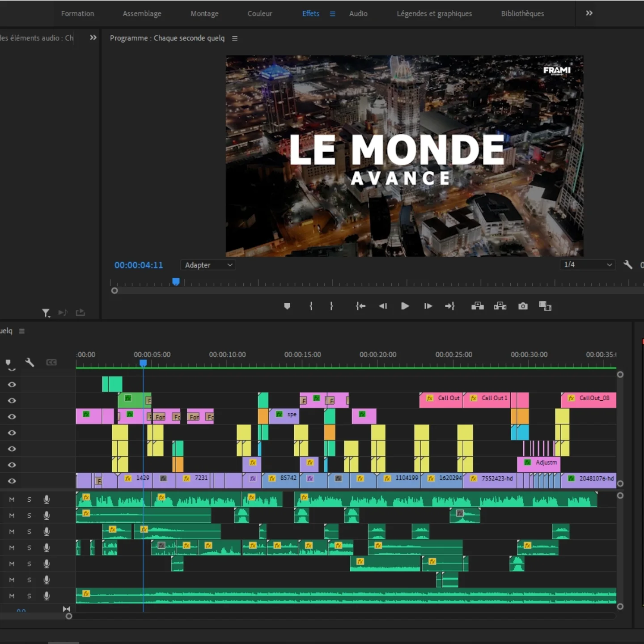Export a frame with the camera icon
The image size is (644, 644).
pos(523,306)
